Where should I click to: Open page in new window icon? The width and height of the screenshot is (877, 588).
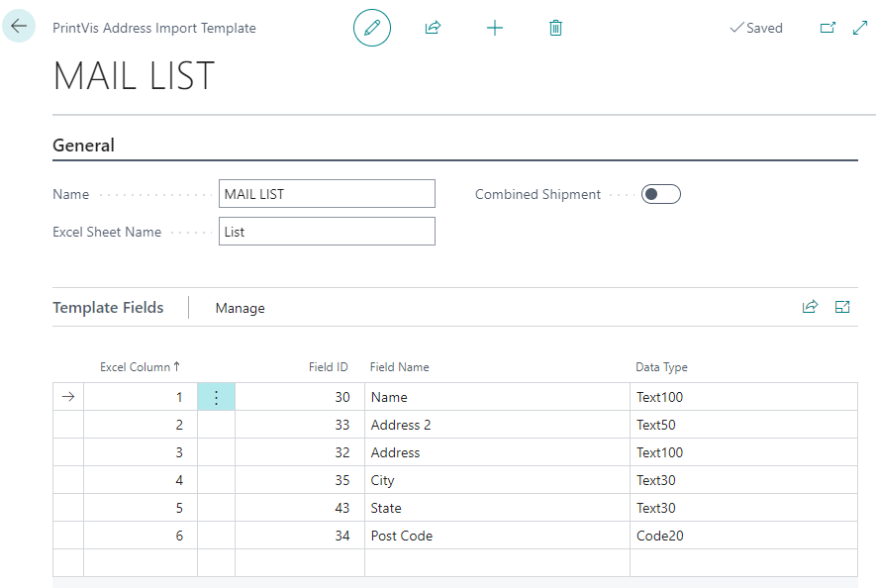pyautogui.click(x=828, y=28)
